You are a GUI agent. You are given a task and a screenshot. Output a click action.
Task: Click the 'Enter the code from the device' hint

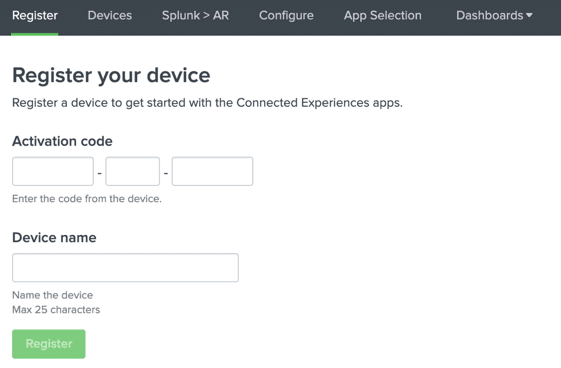click(x=87, y=198)
